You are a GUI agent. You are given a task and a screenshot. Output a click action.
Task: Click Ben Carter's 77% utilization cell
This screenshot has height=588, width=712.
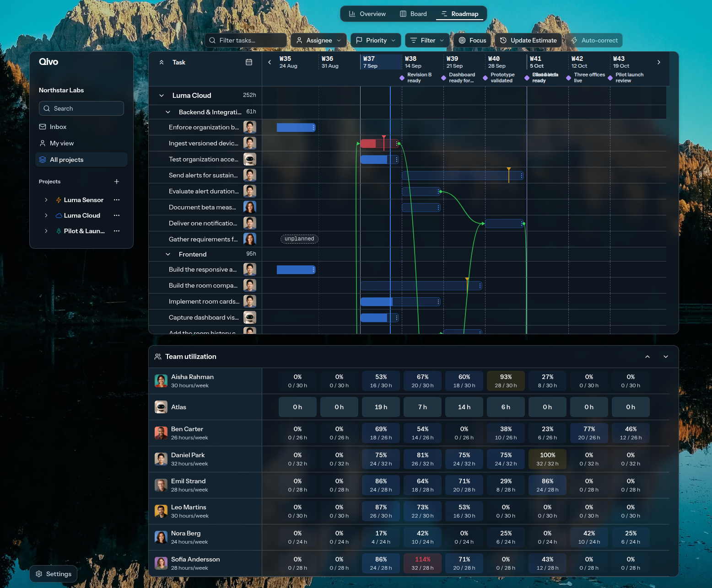click(589, 433)
